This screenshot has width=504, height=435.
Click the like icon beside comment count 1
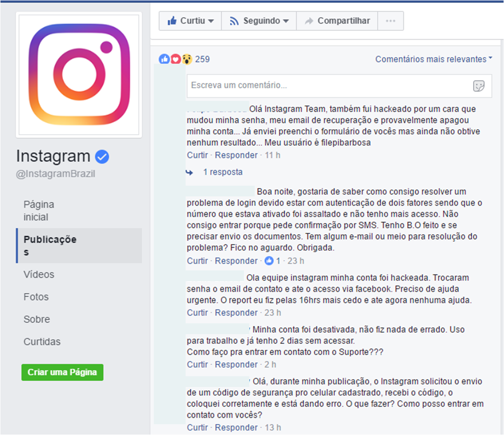269,261
